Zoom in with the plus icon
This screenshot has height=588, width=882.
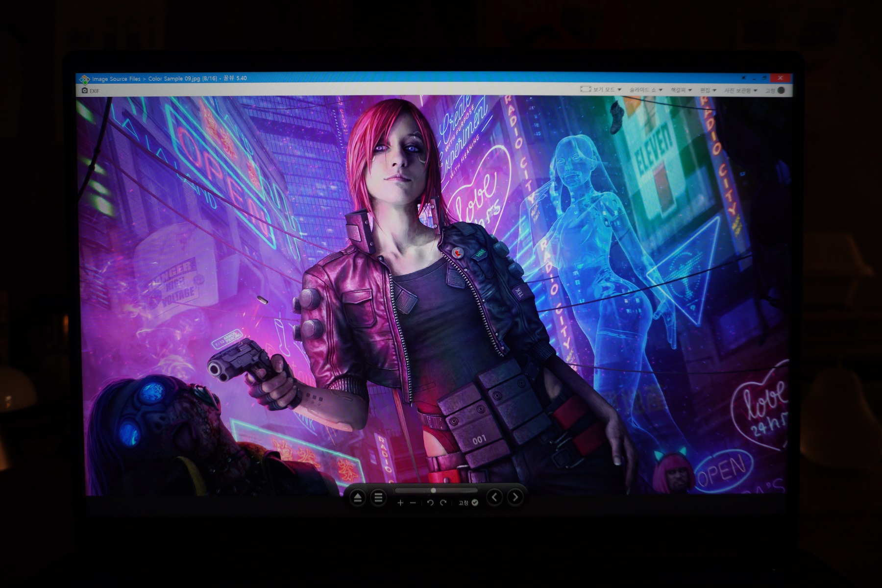coord(400,503)
